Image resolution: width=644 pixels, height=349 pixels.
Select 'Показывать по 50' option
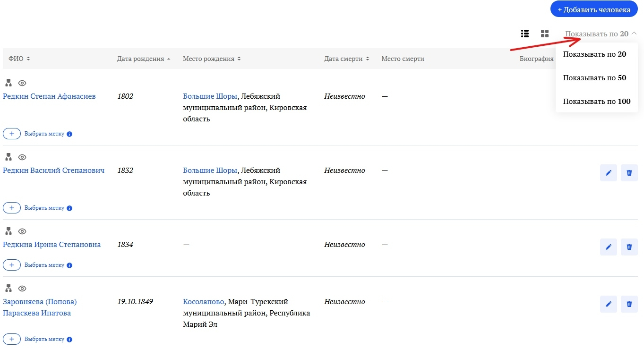[x=594, y=78]
